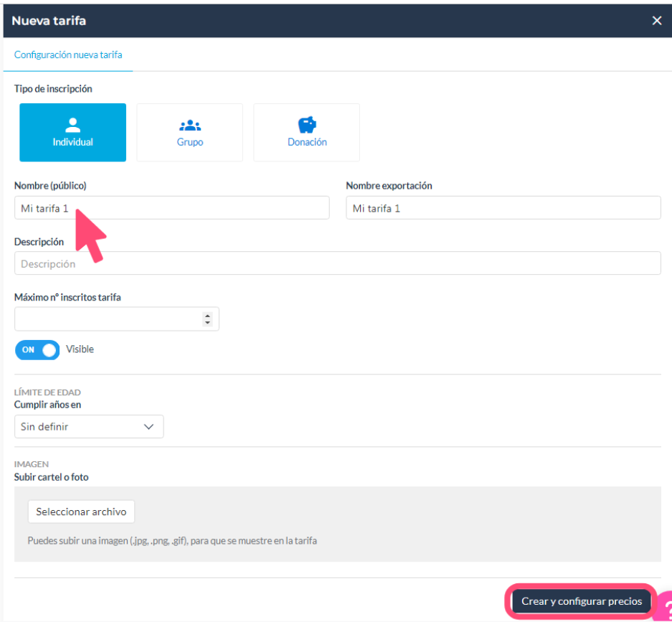
Task: Open the Cumplir años en dropdown
Action: [89, 427]
